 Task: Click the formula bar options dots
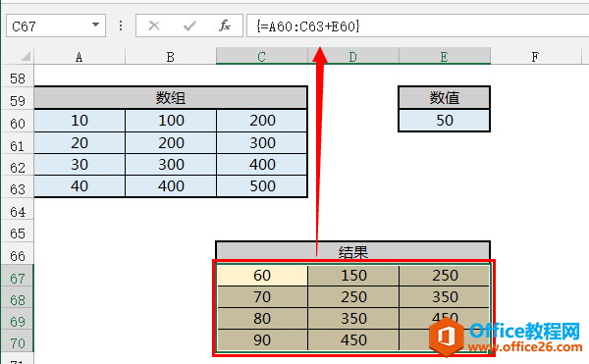pos(121,26)
